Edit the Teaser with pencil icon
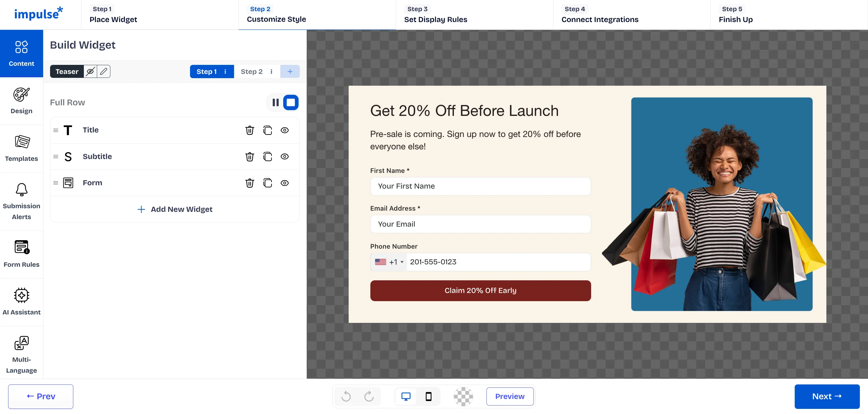 pos(103,72)
